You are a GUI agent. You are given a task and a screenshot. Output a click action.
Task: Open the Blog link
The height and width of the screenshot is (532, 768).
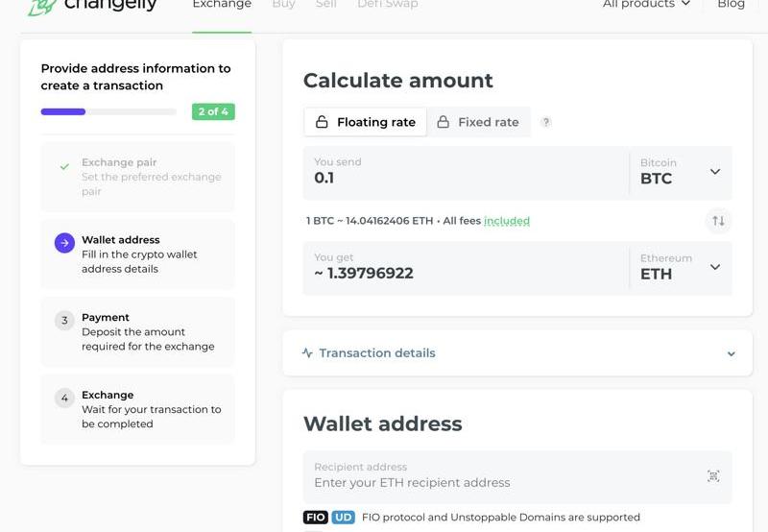731,4
